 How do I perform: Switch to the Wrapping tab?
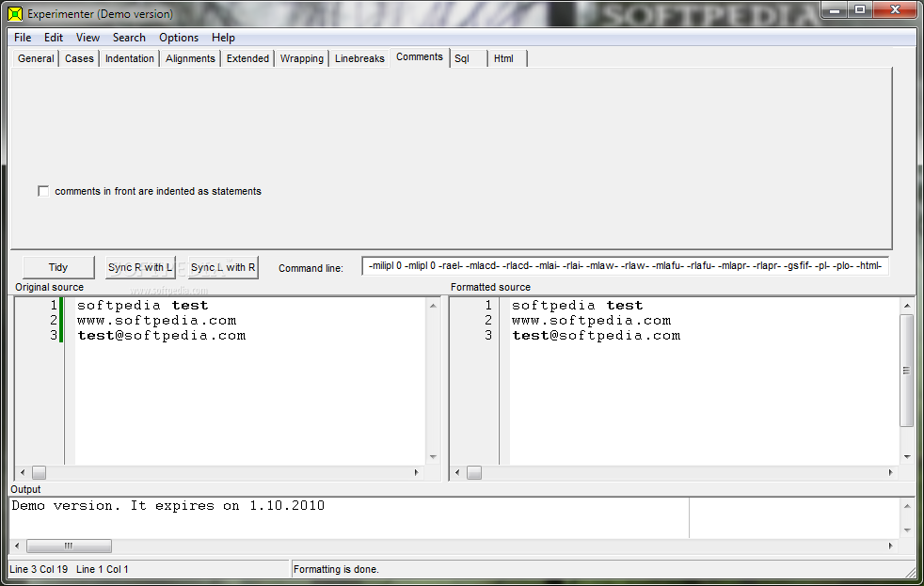pyautogui.click(x=302, y=58)
